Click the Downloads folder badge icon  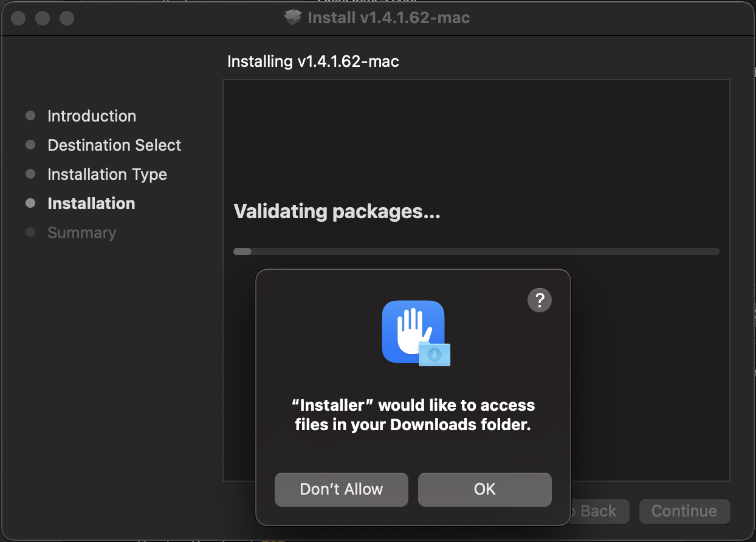pos(435,354)
